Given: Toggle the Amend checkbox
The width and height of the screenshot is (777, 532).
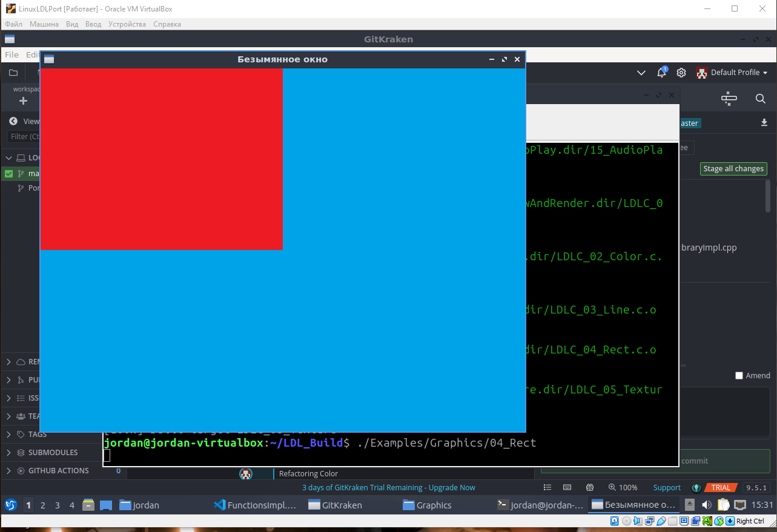Looking at the screenshot, I should [x=739, y=375].
